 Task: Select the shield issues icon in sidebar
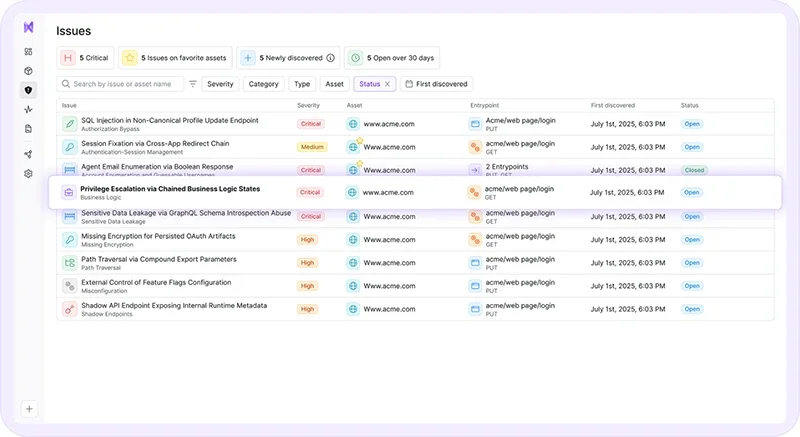coord(29,89)
